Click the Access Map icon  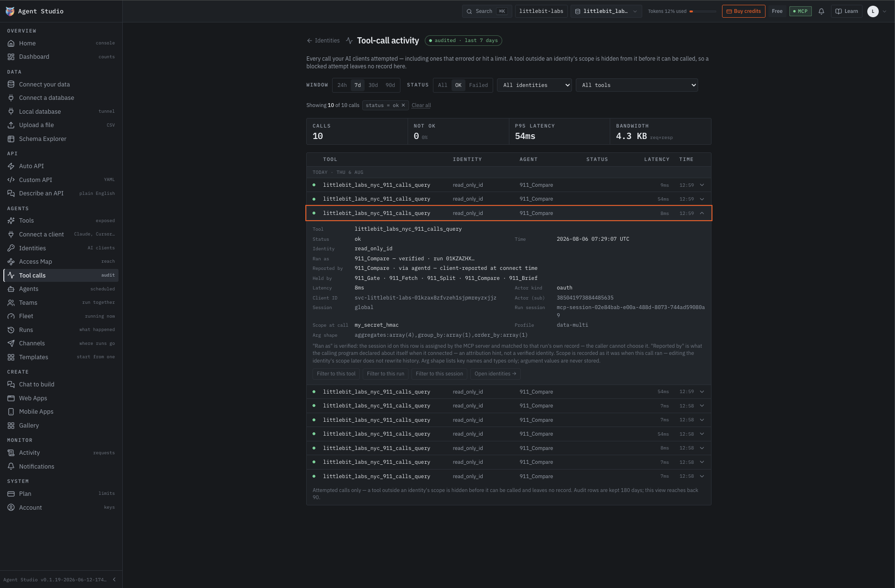(x=11, y=262)
